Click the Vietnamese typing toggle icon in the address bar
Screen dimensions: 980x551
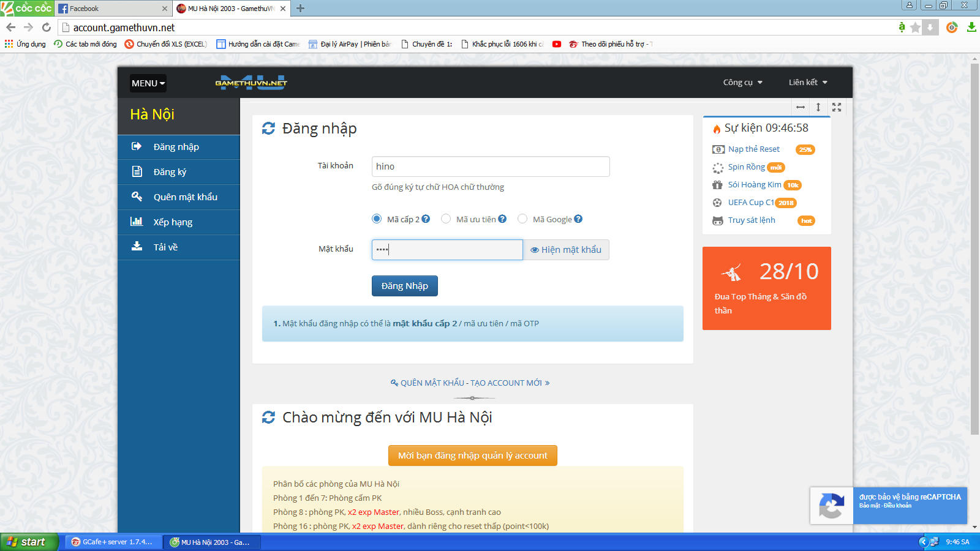click(902, 27)
